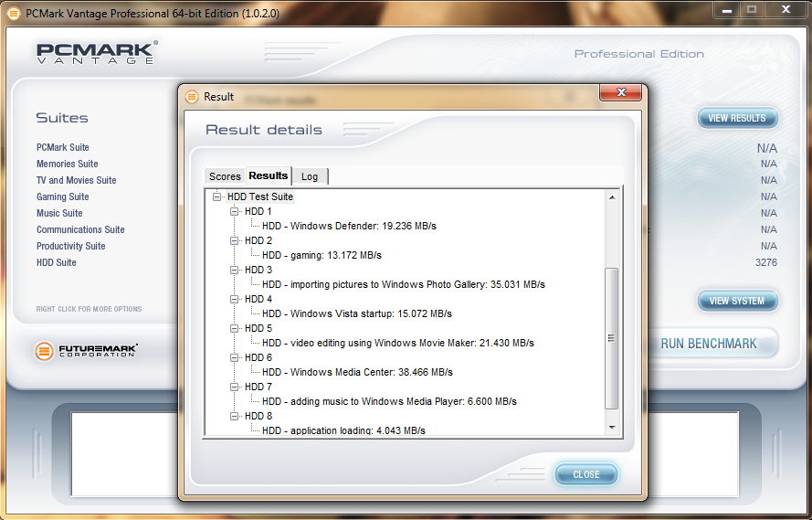Click the Futuremark Corporation logo

[x=86, y=351]
